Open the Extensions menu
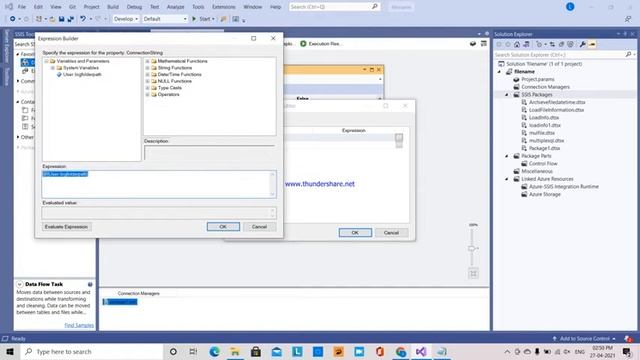 (224, 7)
